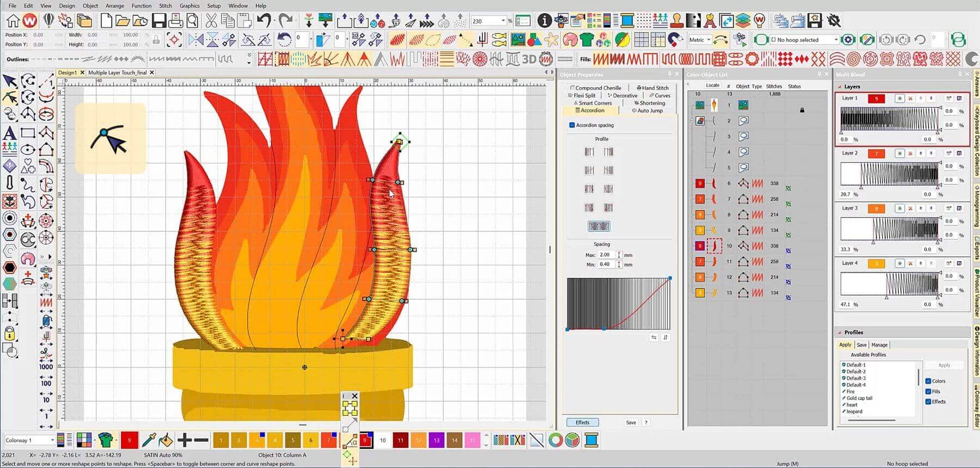Uncheck the Colors checkbox in Profiles
The image size is (980, 468).
click(x=928, y=381)
